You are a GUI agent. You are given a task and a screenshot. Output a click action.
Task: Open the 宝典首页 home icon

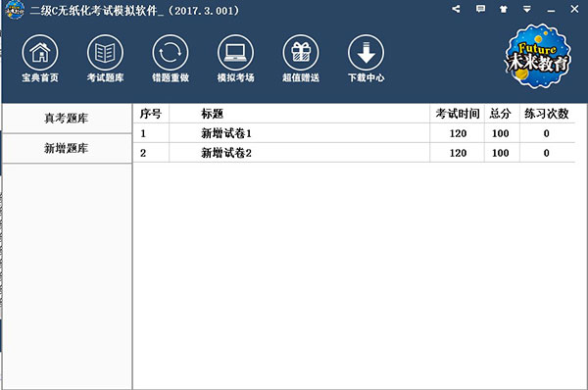coord(40,53)
